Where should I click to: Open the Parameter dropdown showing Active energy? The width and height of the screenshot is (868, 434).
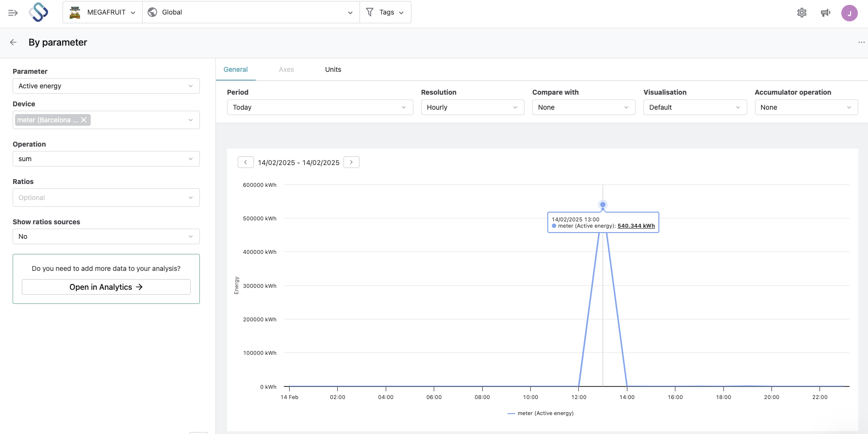(106, 86)
